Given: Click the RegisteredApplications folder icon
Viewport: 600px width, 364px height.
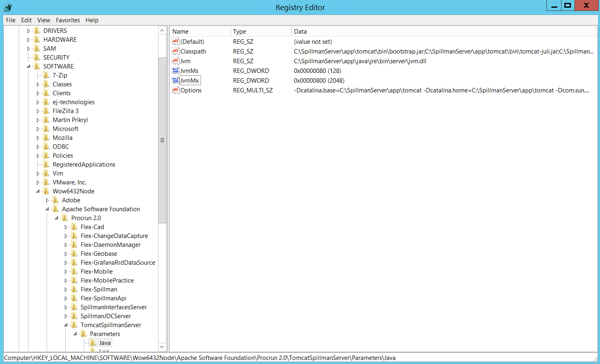Looking at the screenshot, I should [x=47, y=165].
